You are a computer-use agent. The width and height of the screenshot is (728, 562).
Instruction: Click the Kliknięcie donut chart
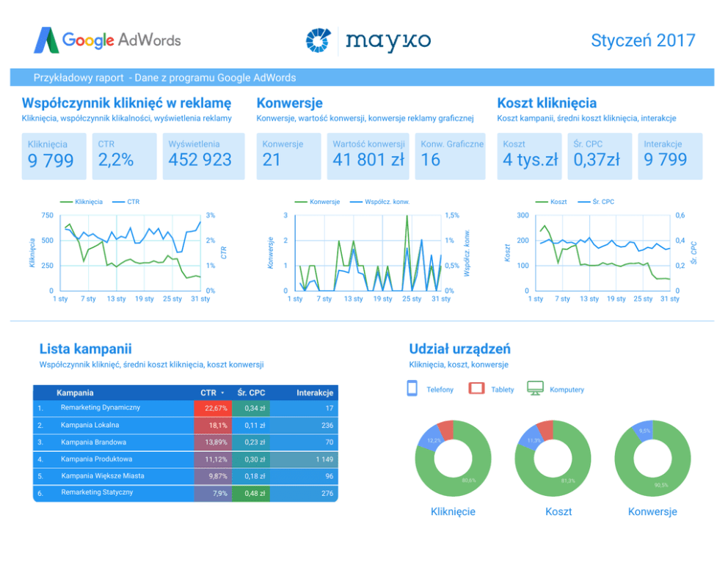[x=453, y=459]
